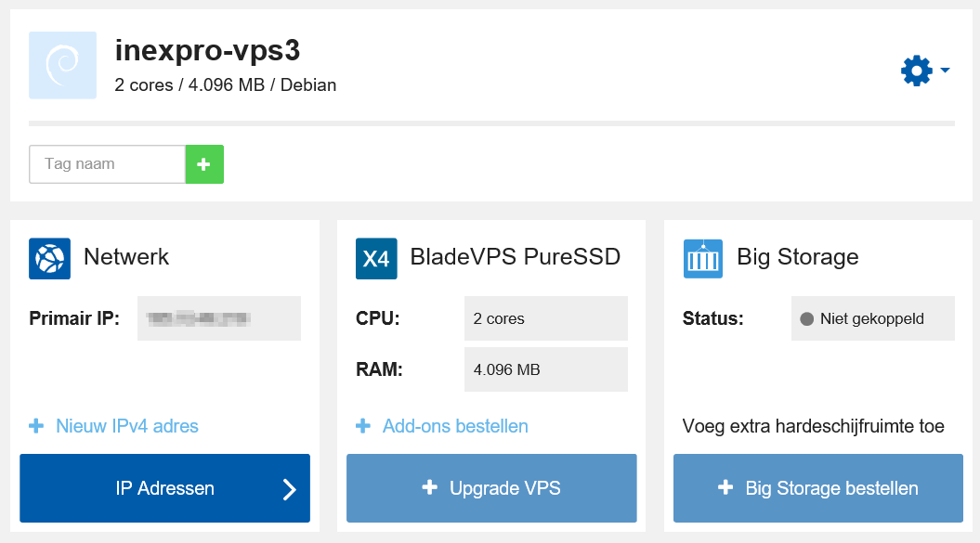This screenshot has height=543, width=980.
Task: Open Add-ons bestellen link
Action: [x=454, y=426]
